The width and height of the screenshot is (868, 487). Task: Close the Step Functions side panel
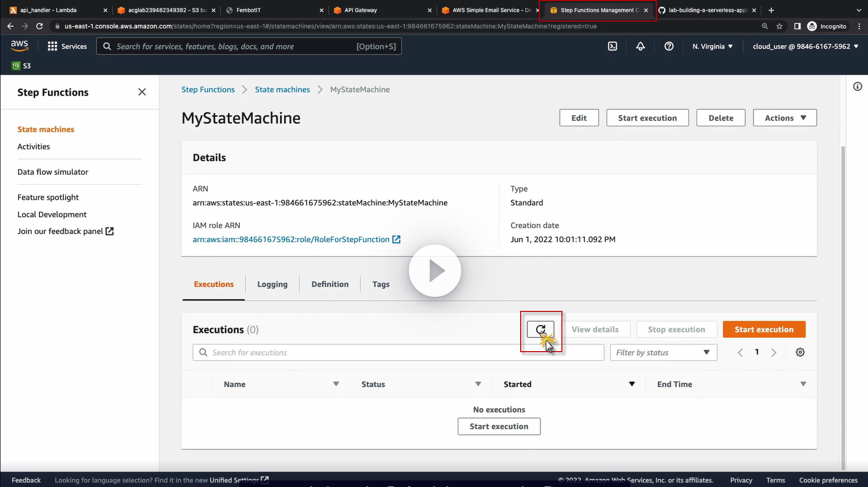tap(142, 92)
